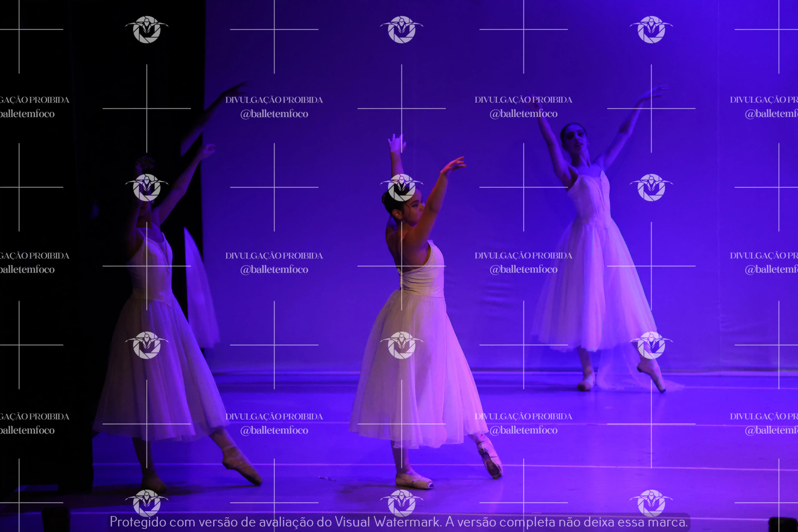This screenshot has height=532, width=798.
Task: Click the Visual Watermark protection notice text
Action: click(399, 522)
